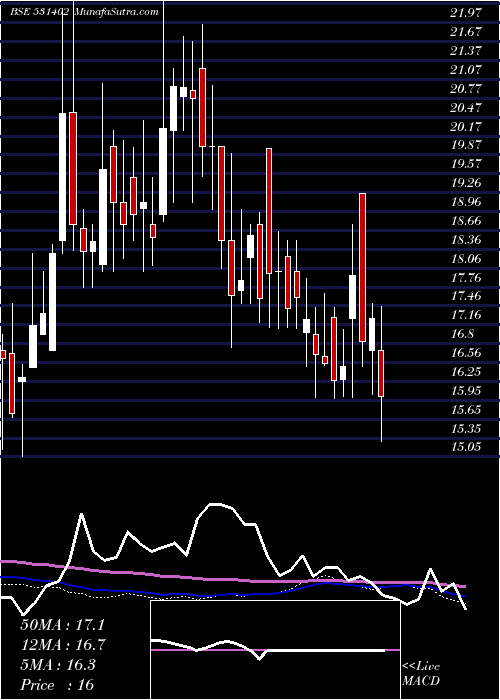Select the 16.56 price label
Image resolution: width=500 pixels, height=700 pixels.
point(466,353)
